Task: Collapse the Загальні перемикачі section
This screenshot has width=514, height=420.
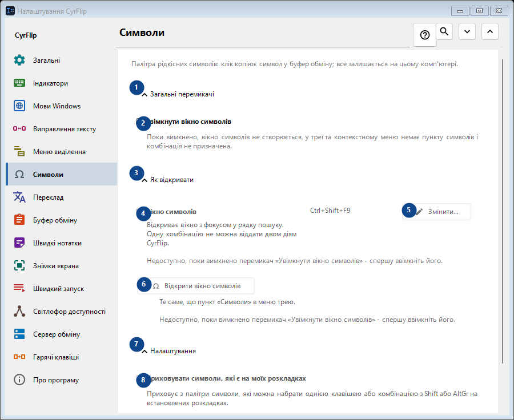Action: click(144, 95)
